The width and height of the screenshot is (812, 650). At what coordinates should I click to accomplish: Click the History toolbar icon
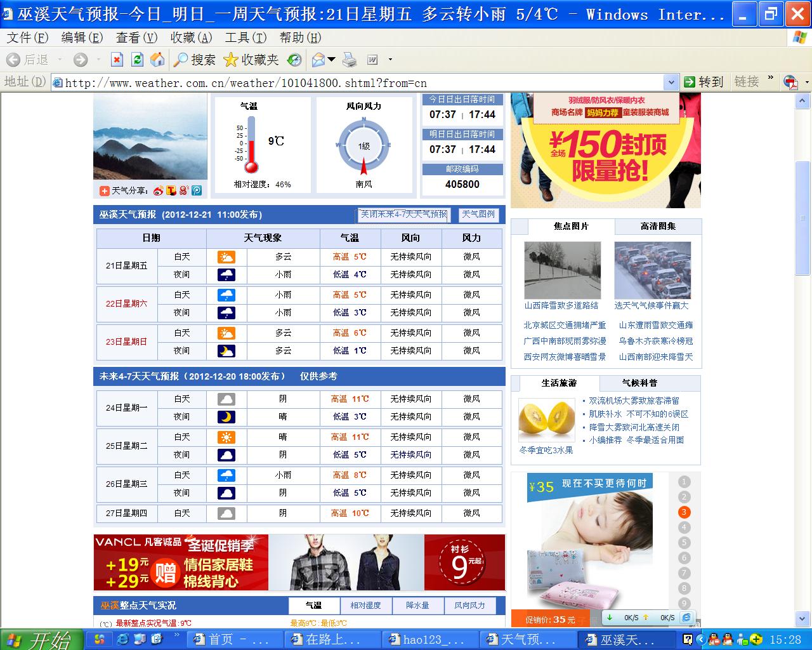[x=294, y=60]
